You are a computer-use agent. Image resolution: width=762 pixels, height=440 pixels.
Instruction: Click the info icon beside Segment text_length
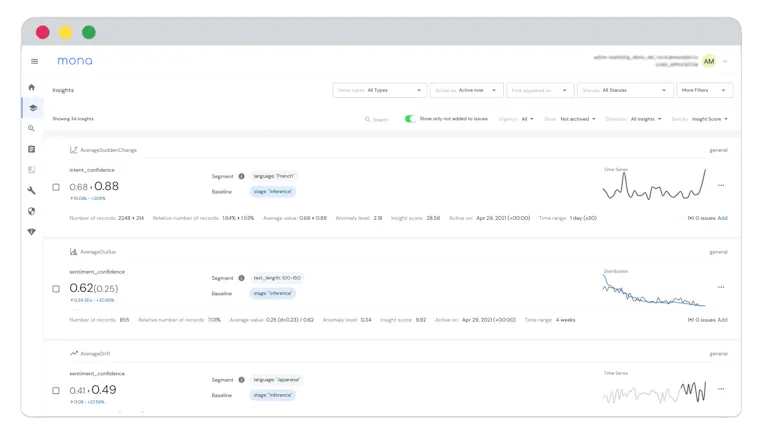pos(241,278)
